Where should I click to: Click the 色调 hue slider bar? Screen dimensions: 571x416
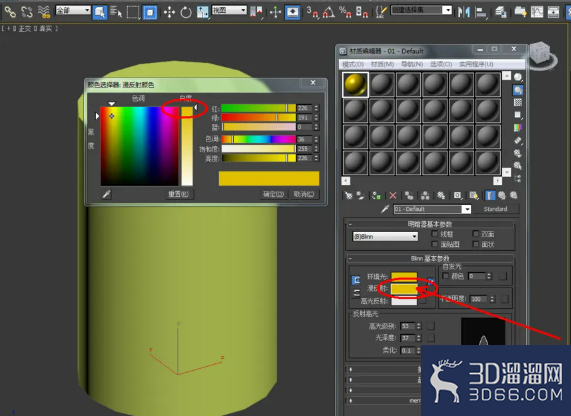259,139
